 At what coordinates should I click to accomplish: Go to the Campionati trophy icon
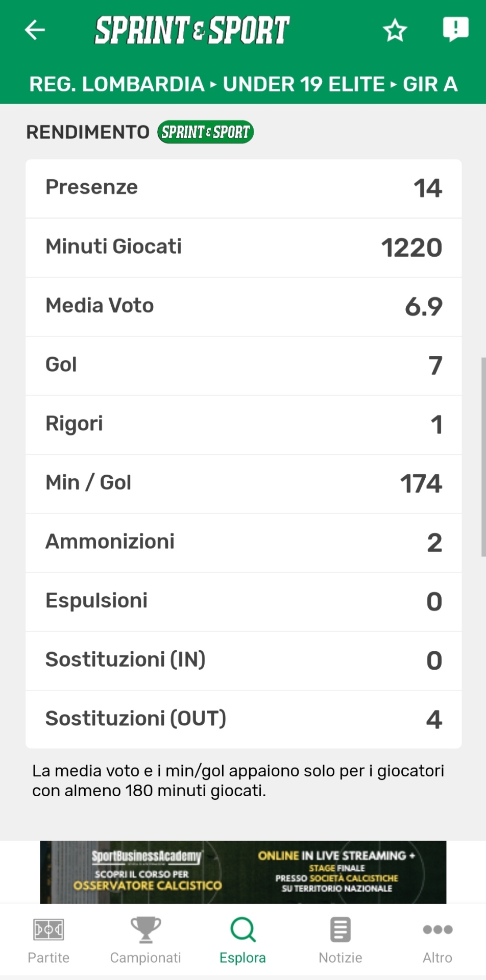tap(145, 930)
